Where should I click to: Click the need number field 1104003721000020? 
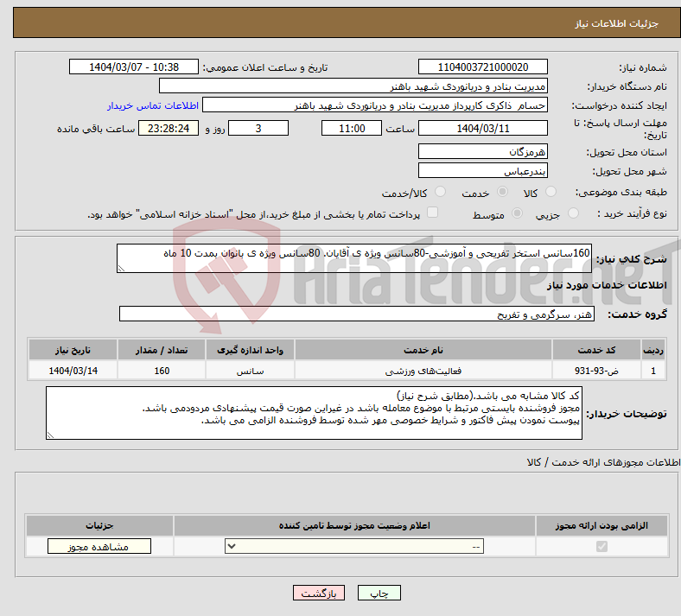[483, 67]
